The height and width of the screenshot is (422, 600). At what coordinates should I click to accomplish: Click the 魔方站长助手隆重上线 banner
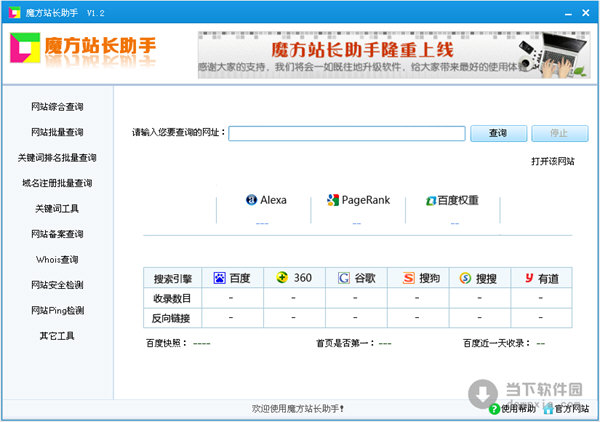[x=394, y=55]
